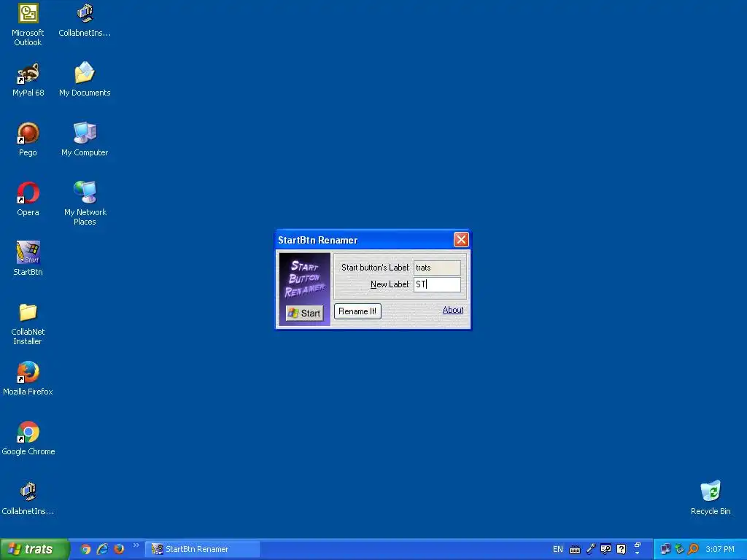Click Safely Remove Hardware tray icon

point(679,549)
